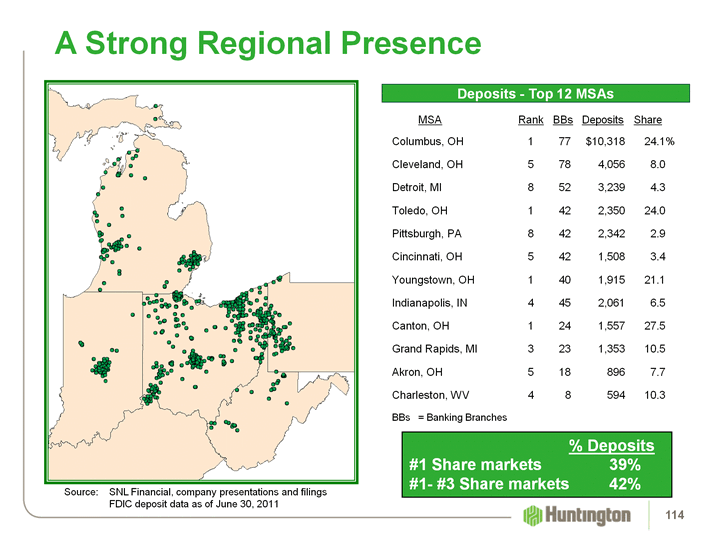Click the 'Rank' column header

click(530, 120)
